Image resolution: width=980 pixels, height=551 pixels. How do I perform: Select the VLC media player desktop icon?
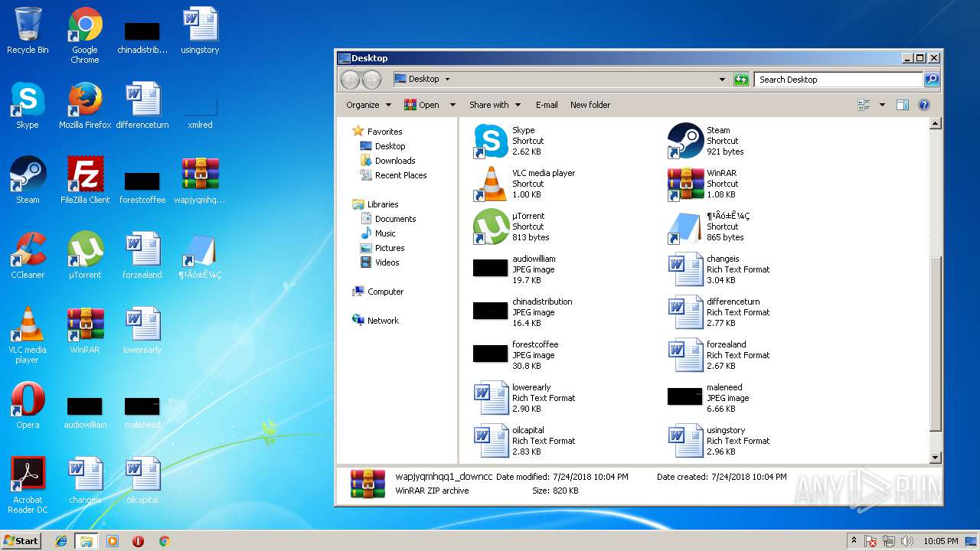pos(28,335)
